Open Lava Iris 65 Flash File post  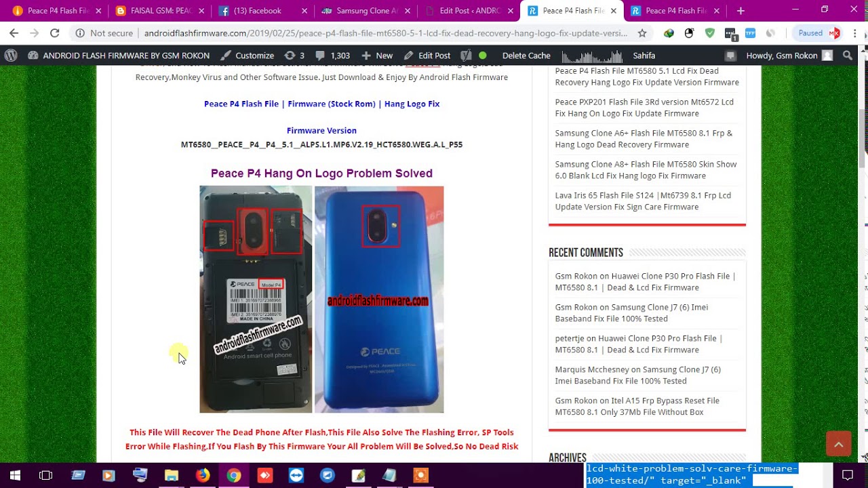(643, 201)
